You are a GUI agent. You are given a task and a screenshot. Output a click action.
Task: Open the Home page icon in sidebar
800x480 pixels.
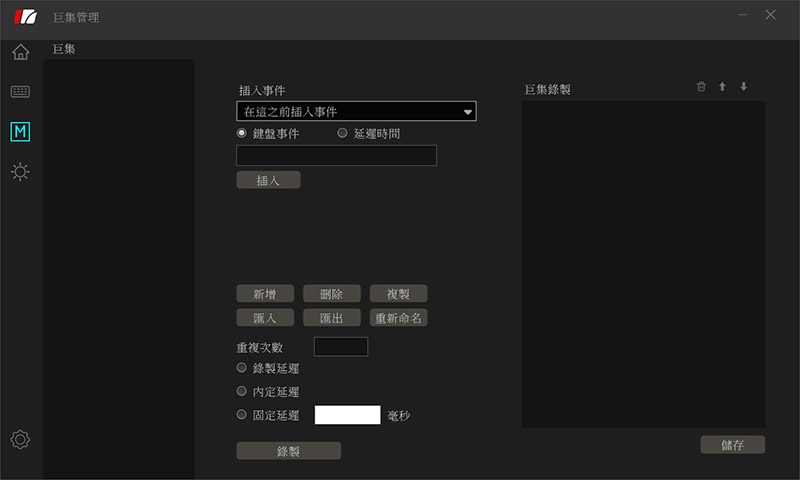pyautogui.click(x=20, y=52)
